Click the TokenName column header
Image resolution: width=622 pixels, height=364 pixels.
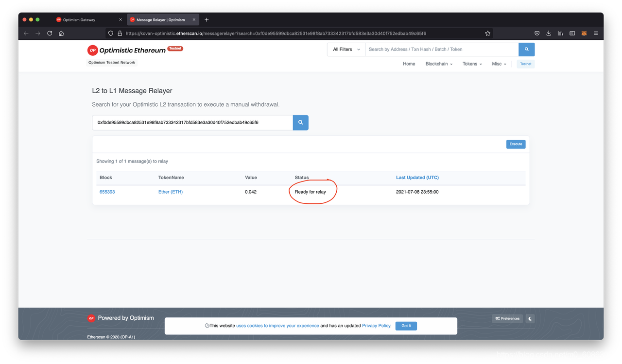(x=171, y=178)
